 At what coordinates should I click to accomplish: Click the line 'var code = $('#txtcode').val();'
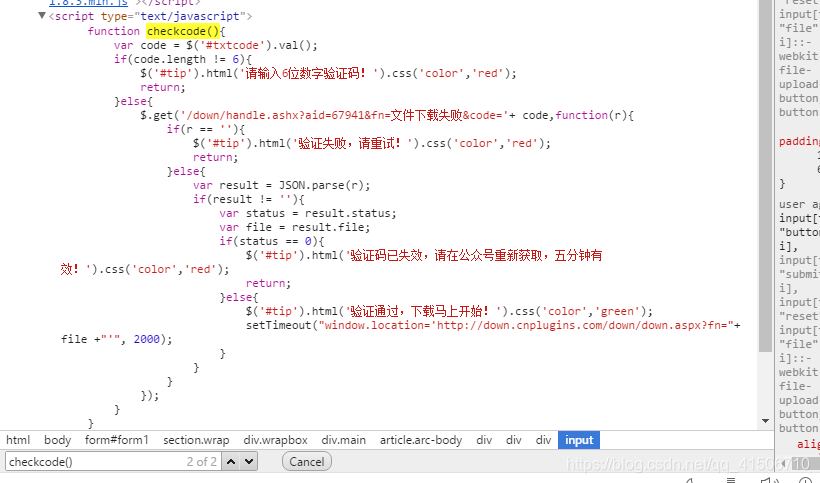[215, 45]
